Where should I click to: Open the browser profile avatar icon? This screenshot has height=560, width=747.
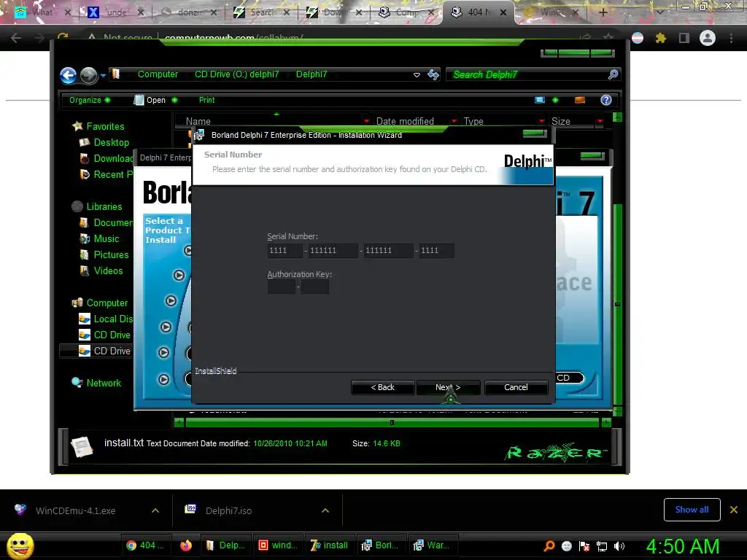(708, 38)
